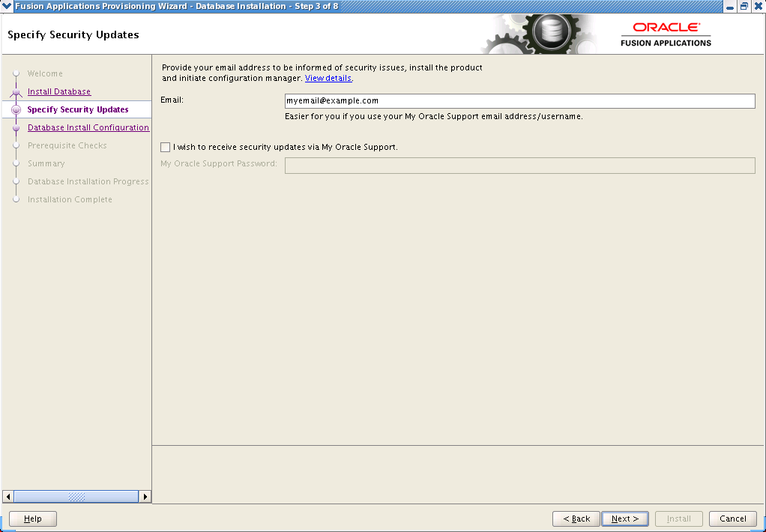The height and width of the screenshot is (532, 766).
Task: Go to the Install Database step
Action: (59, 92)
